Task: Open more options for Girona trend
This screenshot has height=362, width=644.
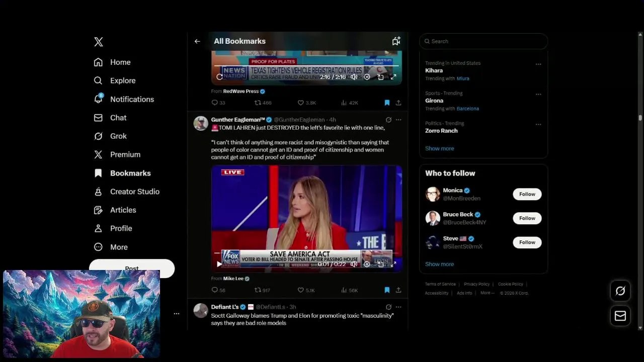Action: (538, 94)
